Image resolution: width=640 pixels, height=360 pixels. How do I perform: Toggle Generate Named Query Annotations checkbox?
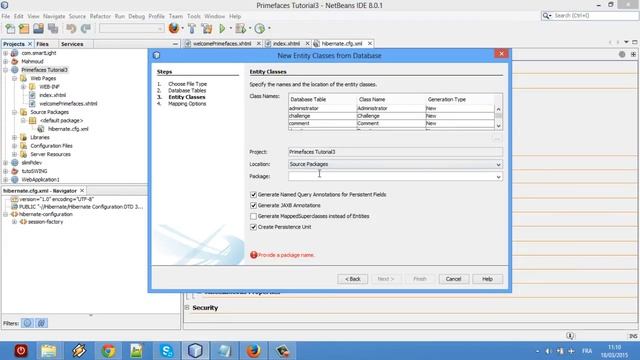click(x=253, y=195)
